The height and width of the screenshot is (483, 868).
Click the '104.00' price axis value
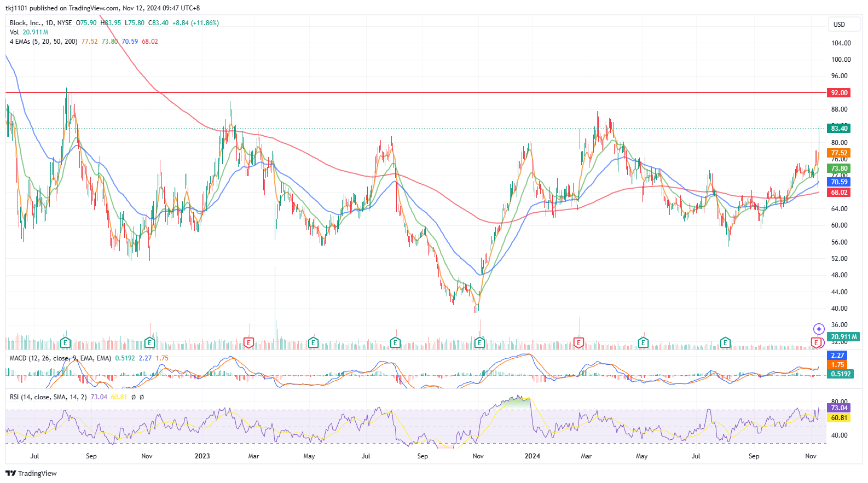[841, 43]
